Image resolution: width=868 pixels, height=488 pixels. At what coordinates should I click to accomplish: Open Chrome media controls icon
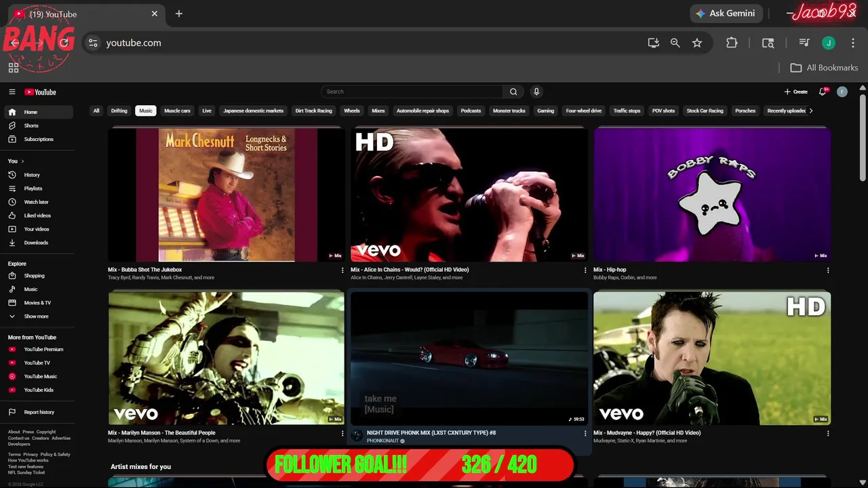pos(804,43)
